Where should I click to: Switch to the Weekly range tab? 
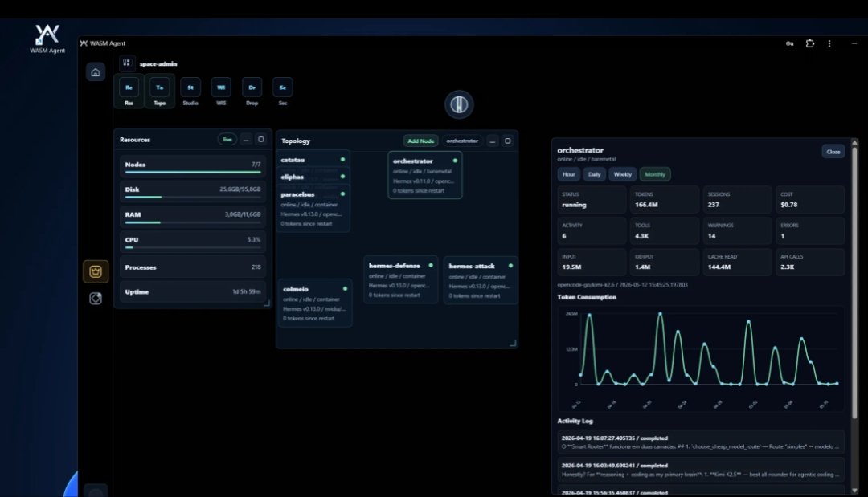click(x=622, y=174)
